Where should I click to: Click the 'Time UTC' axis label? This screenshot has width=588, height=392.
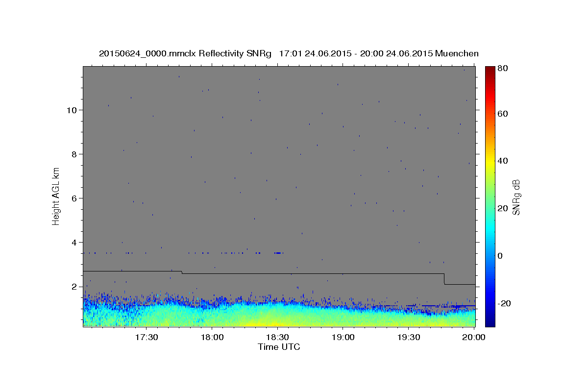[x=279, y=347]
